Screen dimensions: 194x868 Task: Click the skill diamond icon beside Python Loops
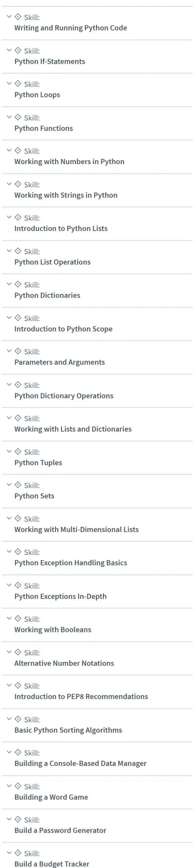[x=18, y=83]
